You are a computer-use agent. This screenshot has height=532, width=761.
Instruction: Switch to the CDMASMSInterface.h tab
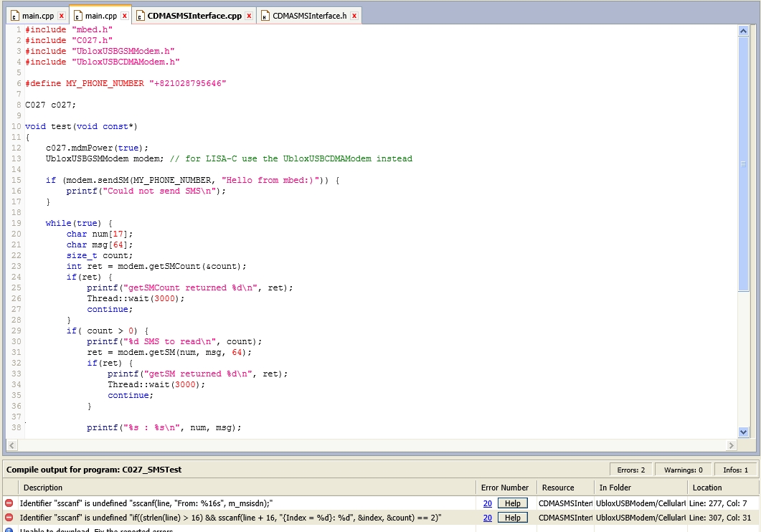click(309, 16)
